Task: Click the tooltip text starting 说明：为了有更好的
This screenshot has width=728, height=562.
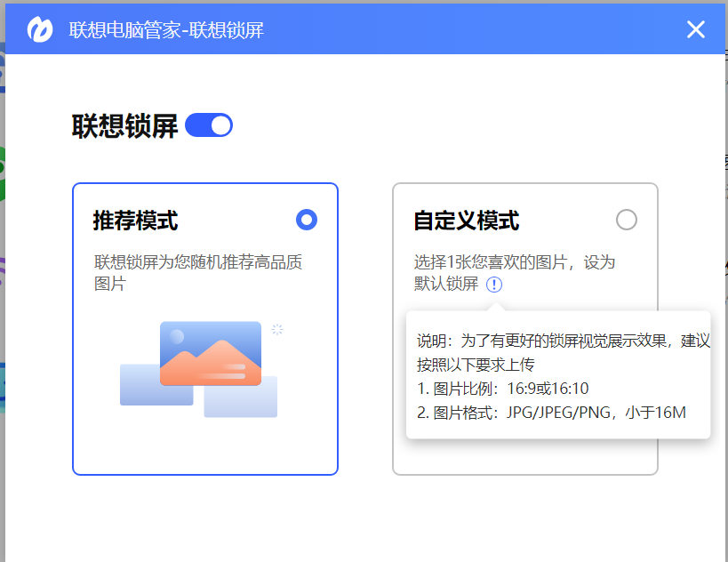Action: pos(564,353)
